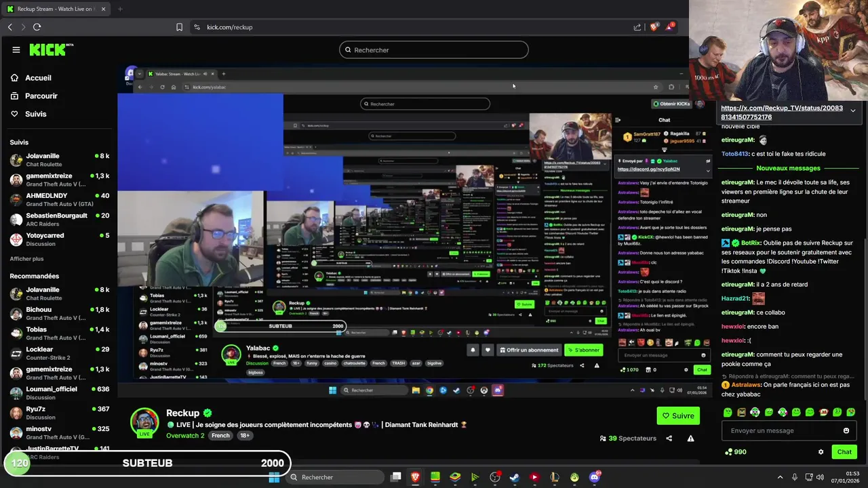Open Yotoycarred followed channel
The image size is (868, 488).
[x=60, y=239]
